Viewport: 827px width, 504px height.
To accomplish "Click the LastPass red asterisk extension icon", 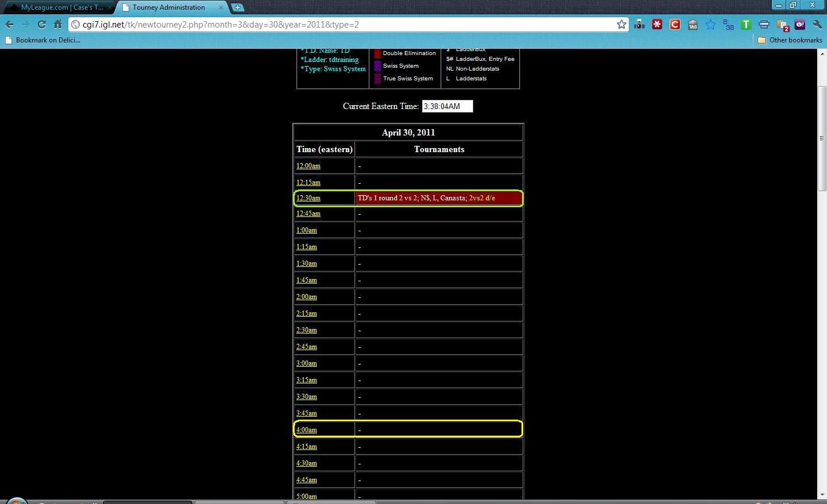I will pos(657,24).
